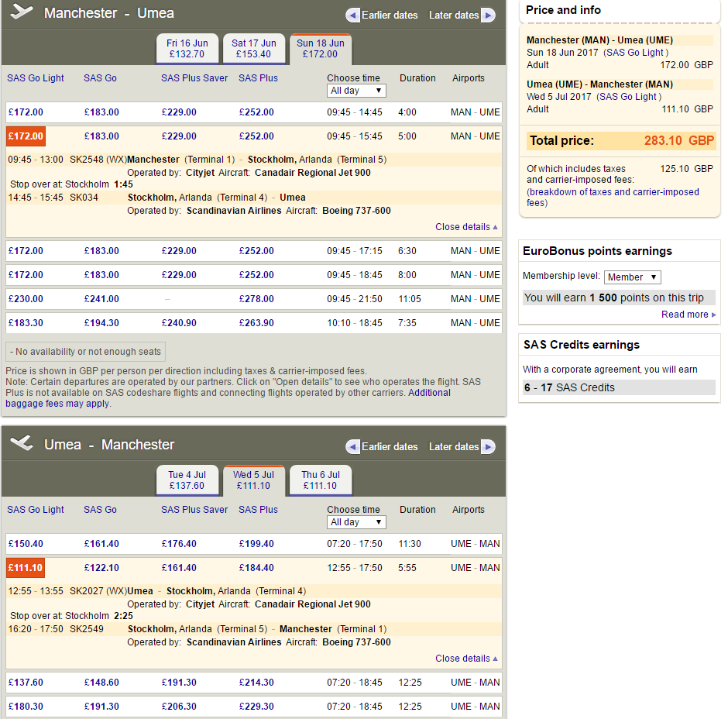728x719 pixels.
Task: Click the return SAS Go column header
Action: pyautogui.click(x=100, y=510)
